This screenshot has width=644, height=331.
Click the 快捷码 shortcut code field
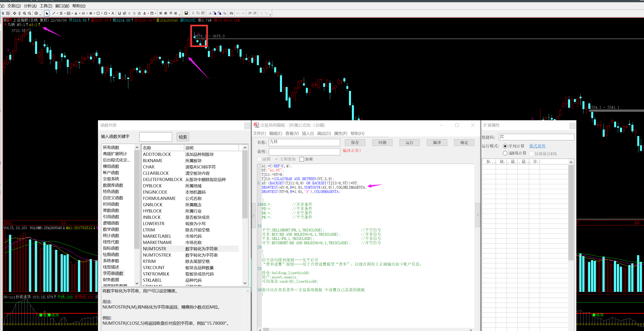tap(536, 137)
